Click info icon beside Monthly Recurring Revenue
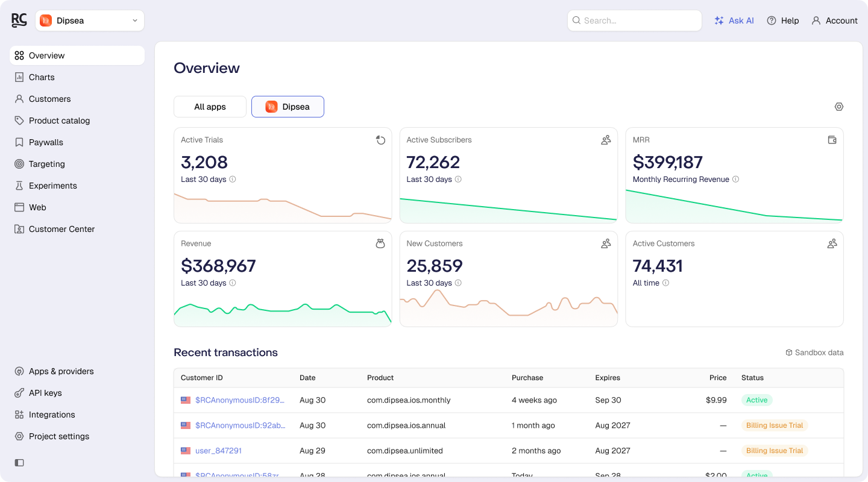Screen dimensions: 868x482 [735, 180]
